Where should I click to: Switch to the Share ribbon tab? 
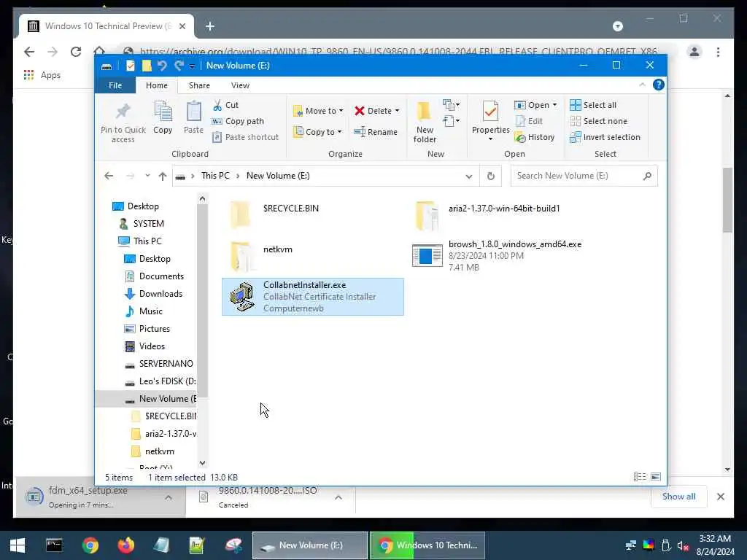(x=199, y=85)
